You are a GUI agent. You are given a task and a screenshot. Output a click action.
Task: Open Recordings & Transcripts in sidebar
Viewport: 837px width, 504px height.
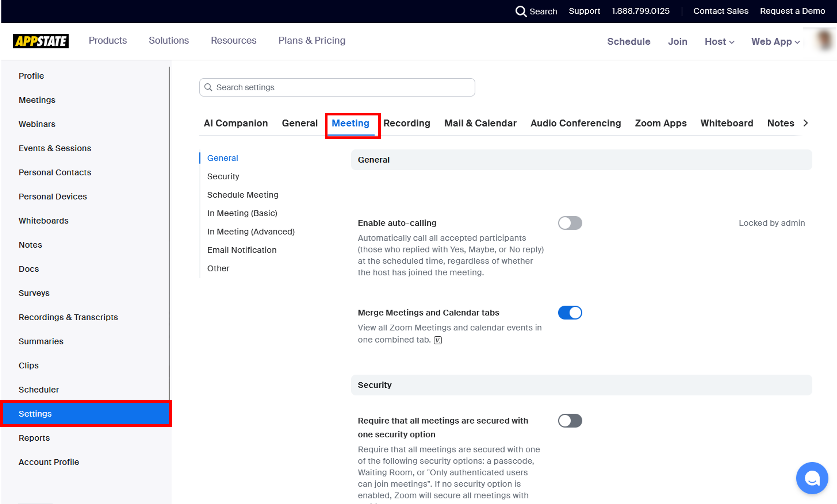pyautogui.click(x=68, y=317)
